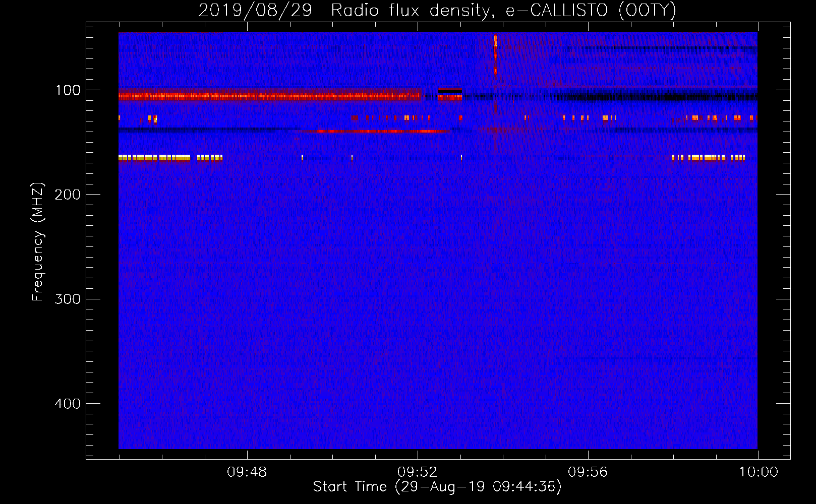This screenshot has width=816, height=504.
Task: Click the 100 frequency tick label
Action: point(68,90)
